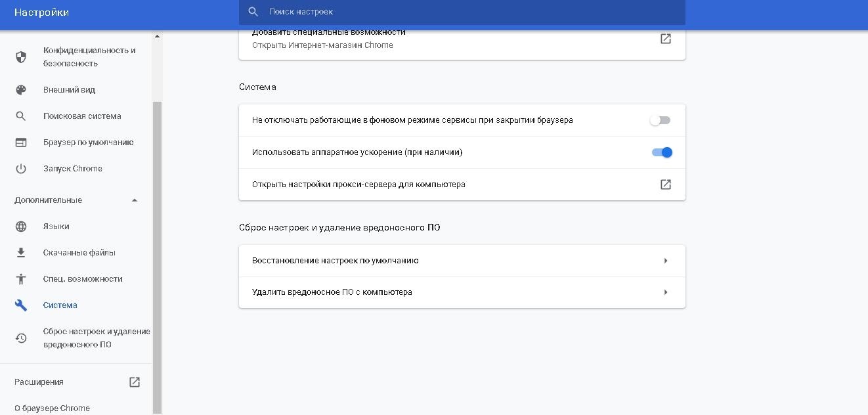Disable the hardware acceleration toggle

pyautogui.click(x=662, y=152)
